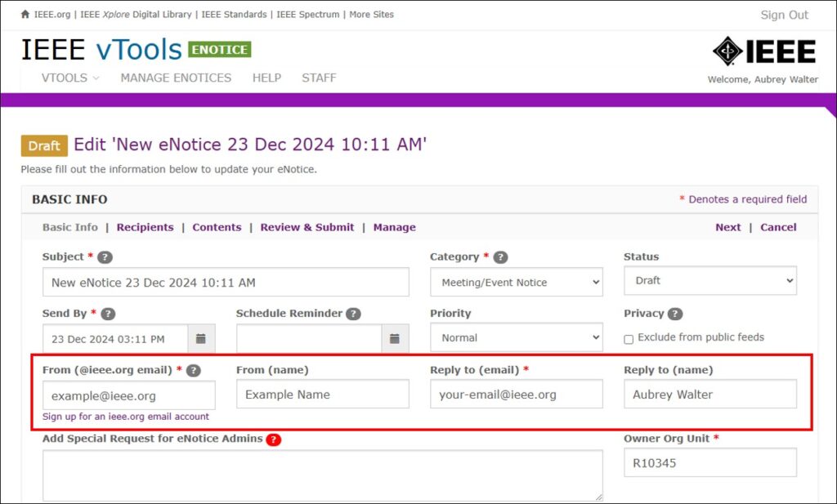
Task: Click the home icon beside IEEE.org
Action: point(25,15)
